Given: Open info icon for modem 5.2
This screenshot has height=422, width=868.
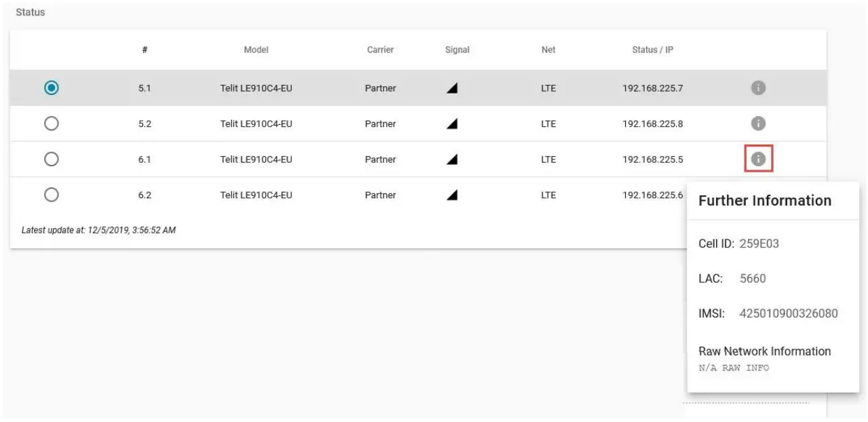Looking at the screenshot, I should pos(759,123).
